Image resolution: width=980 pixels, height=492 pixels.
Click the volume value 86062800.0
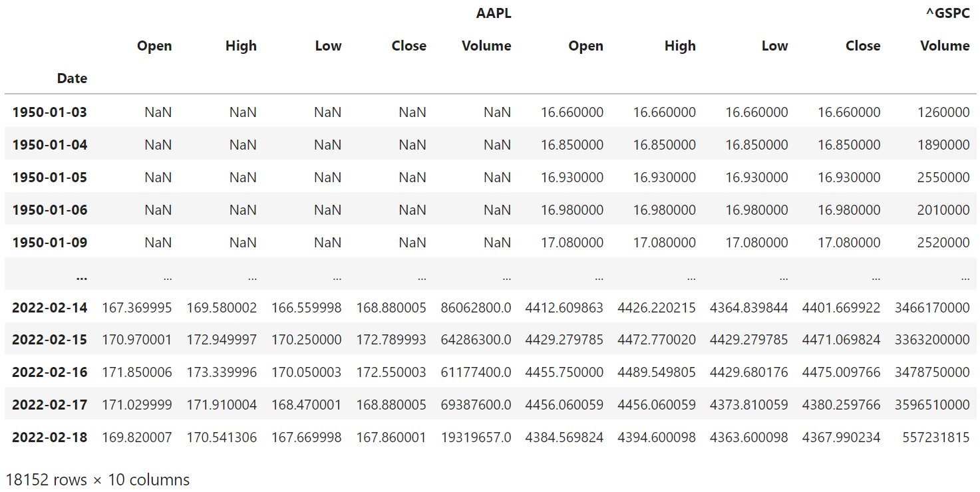click(x=476, y=307)
